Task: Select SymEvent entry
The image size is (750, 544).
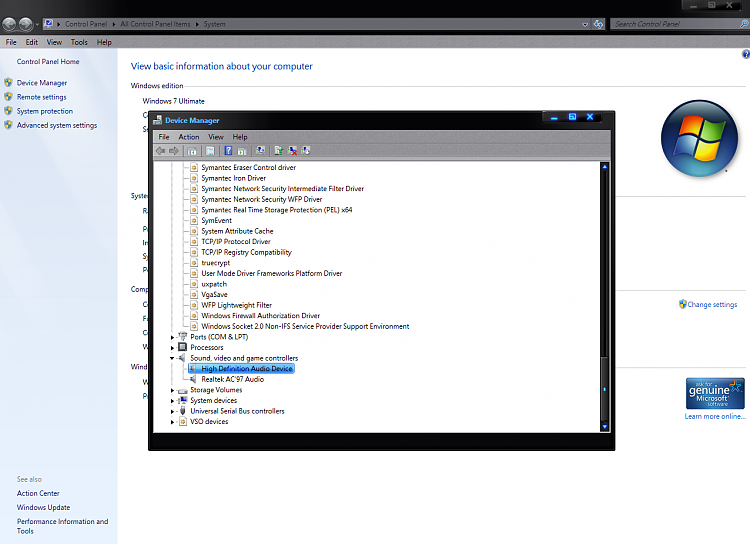Action: 216,220
